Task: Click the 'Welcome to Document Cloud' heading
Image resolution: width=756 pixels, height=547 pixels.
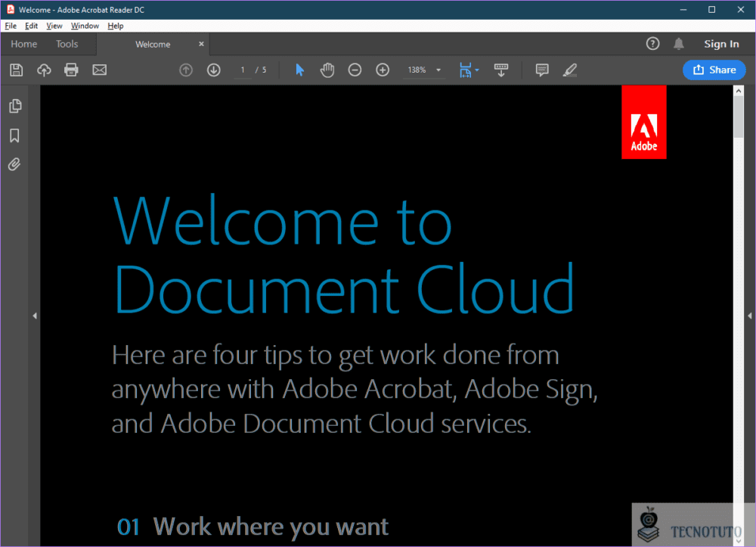Action: (344, 254)
